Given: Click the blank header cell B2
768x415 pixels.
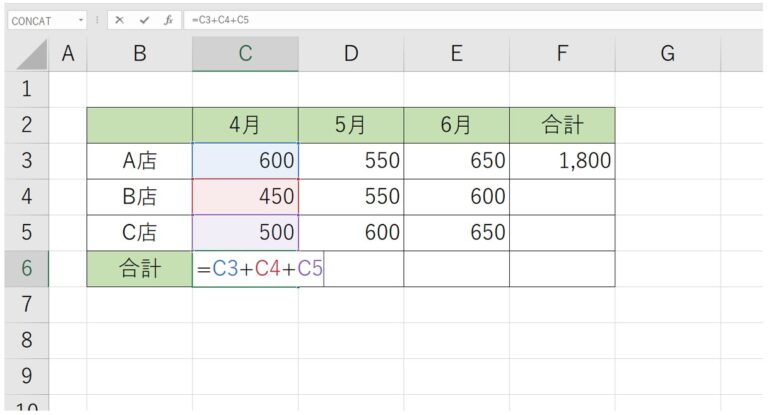Looking at the screenshot, I should (140, 125).
